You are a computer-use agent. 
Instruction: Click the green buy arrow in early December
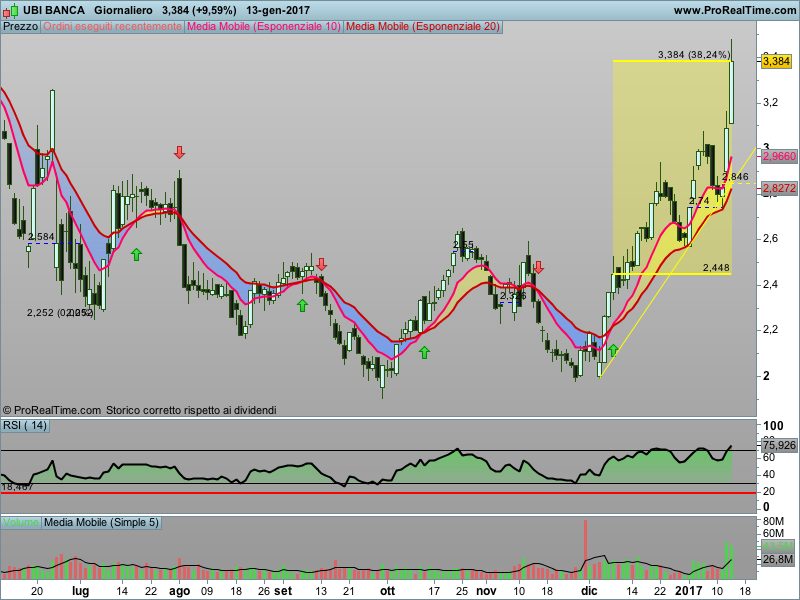coord(613,350)
